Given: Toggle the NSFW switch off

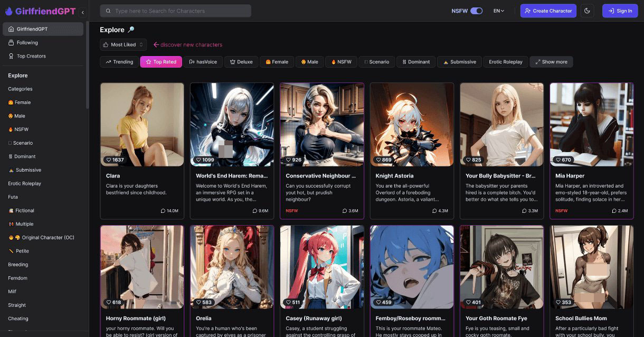Looking at the screenshot, I should (x=476, y=11).
